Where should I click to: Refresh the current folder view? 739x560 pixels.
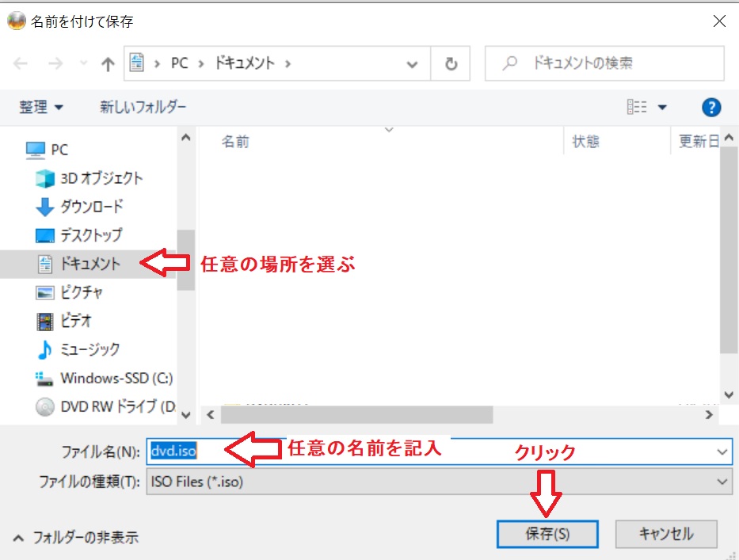point(450,63)
